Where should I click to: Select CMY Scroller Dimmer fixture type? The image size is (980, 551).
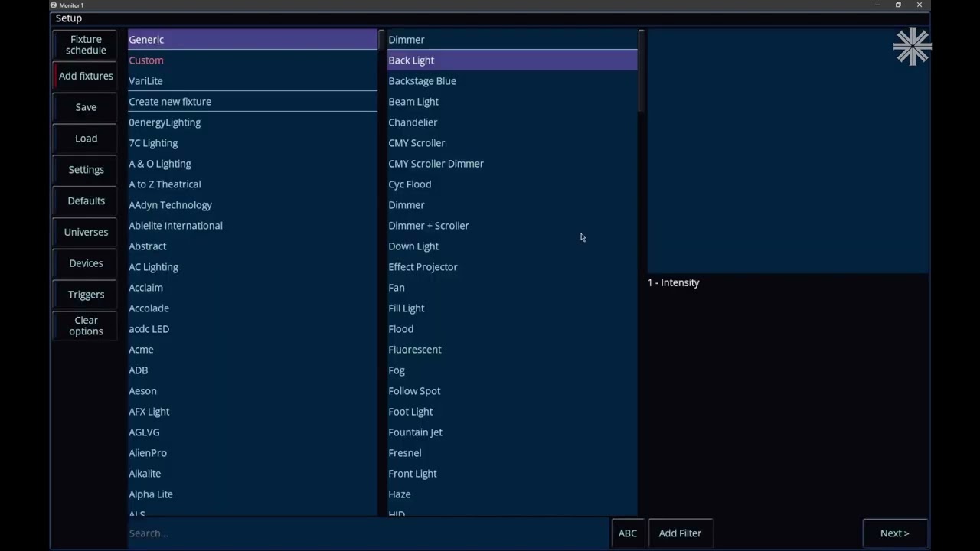512,164
